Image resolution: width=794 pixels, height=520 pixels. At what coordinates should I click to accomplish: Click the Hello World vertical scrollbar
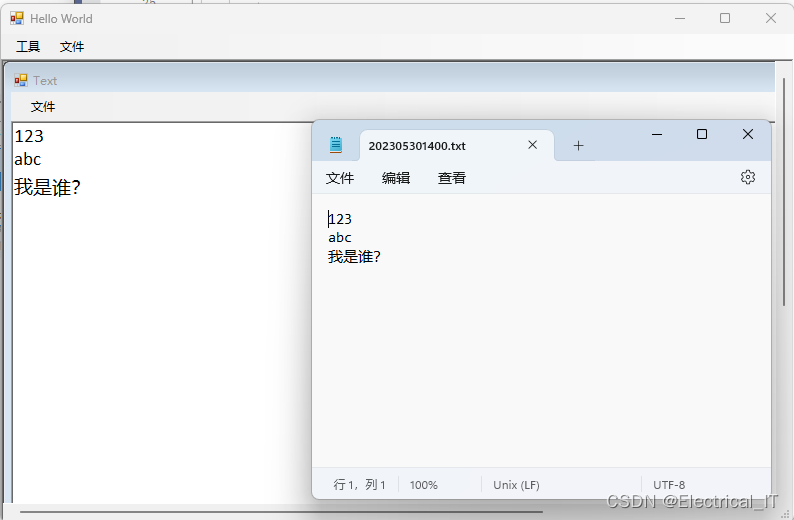pyautogui.click(x=784, y=192)
